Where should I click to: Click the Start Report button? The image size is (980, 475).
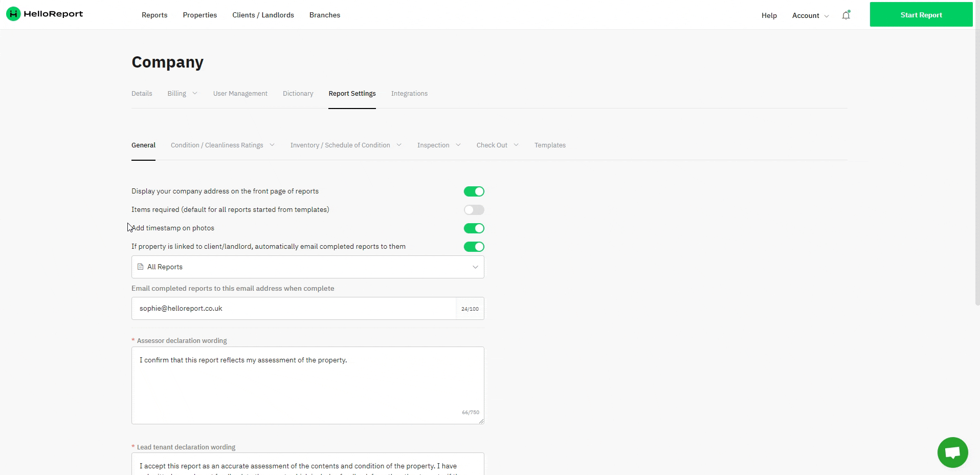(x=921, y=14)
